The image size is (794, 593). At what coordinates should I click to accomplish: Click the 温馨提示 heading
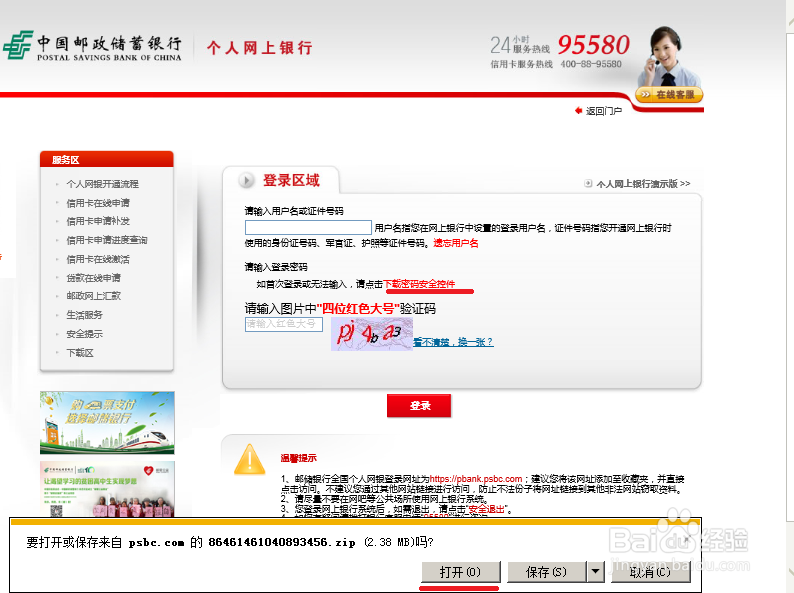[299, 458]
